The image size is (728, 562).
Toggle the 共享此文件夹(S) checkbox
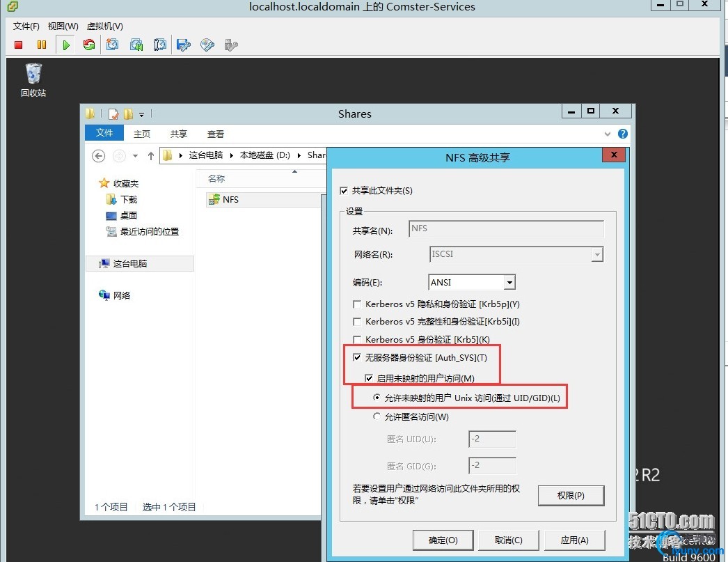click(x=344, y=190)
